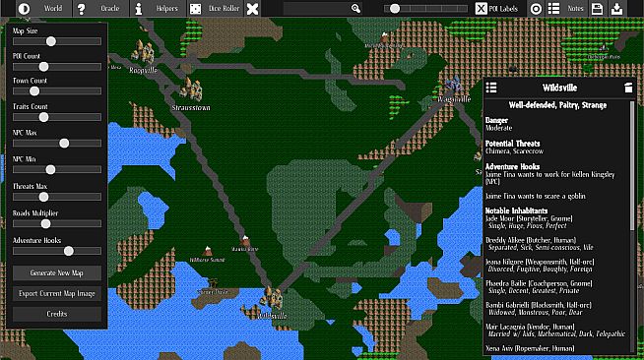Adjust the NPC Max slider
The width and height of the screenshot is (644, 360).
(57, 143)
